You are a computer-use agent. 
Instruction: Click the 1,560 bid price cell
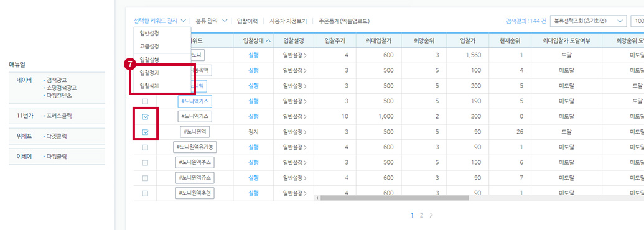[x=474, y=55]
